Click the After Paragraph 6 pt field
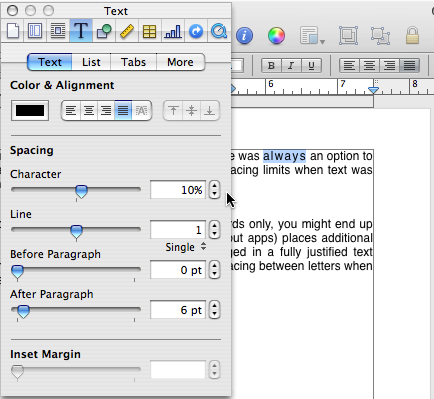The width and height of the screenshot is (434, 399). click(178, 310)
